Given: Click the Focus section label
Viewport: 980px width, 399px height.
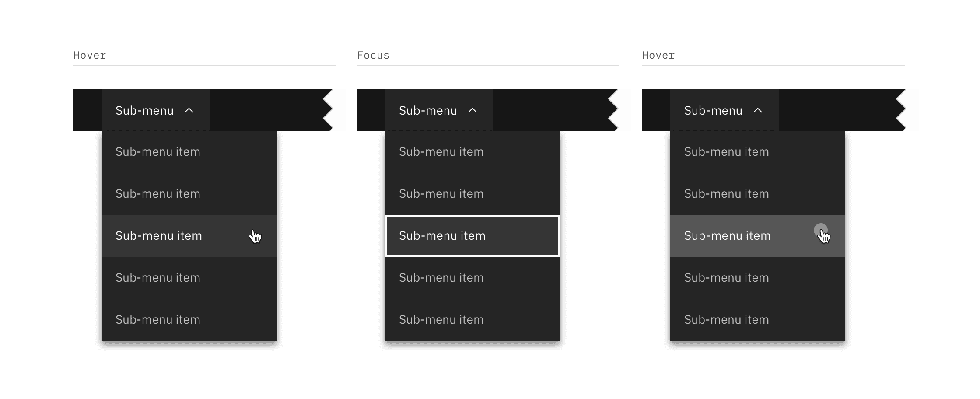Looking at the screenshot, I should pos(373,55).
